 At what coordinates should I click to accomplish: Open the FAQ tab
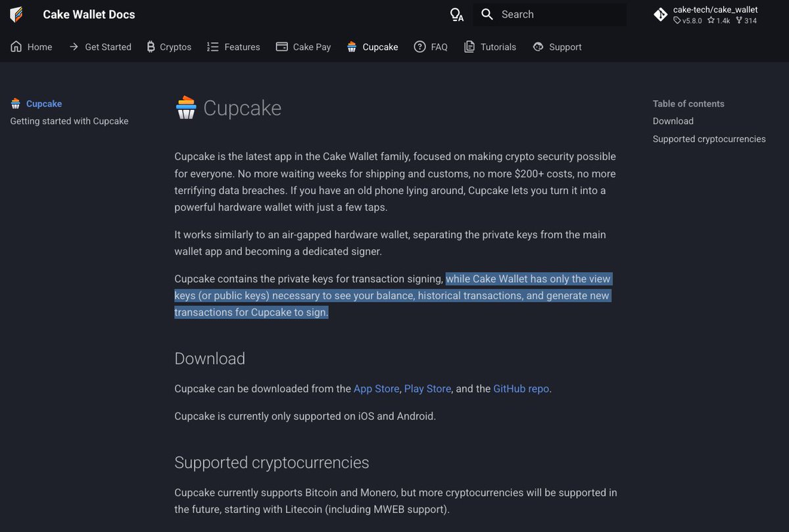tap(431, 47)
